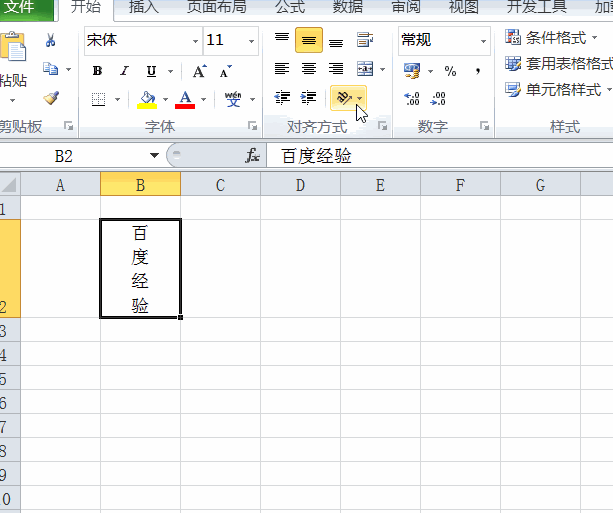Click the Decrease Indent icon
613x513 pixels.
pyautogui.click(x=282, y=98)
